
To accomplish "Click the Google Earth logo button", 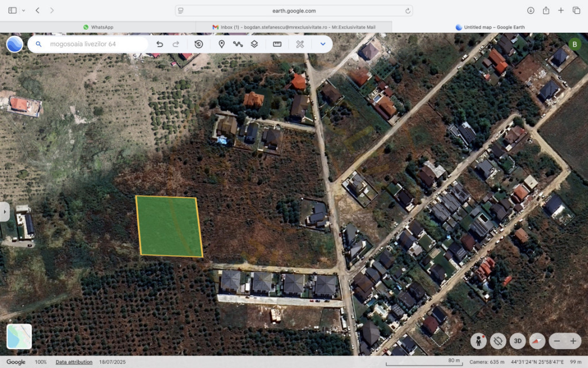I will (15, 44).
